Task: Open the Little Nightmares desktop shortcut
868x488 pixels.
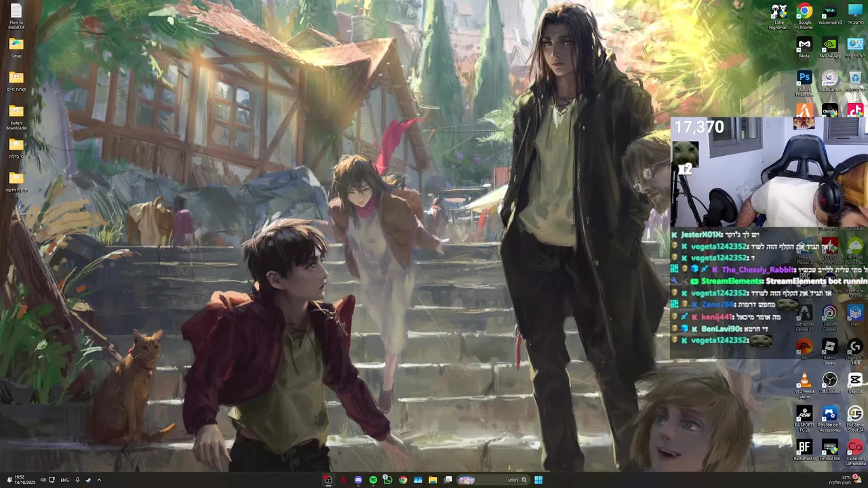Action: tap(779, 16)
